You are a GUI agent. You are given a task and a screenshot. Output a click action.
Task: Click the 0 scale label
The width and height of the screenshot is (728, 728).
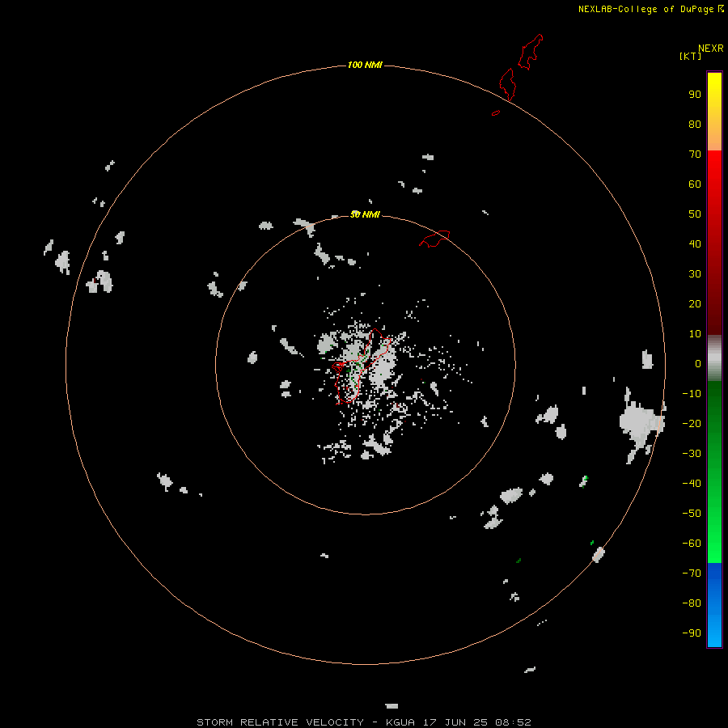tap(698, 363)
